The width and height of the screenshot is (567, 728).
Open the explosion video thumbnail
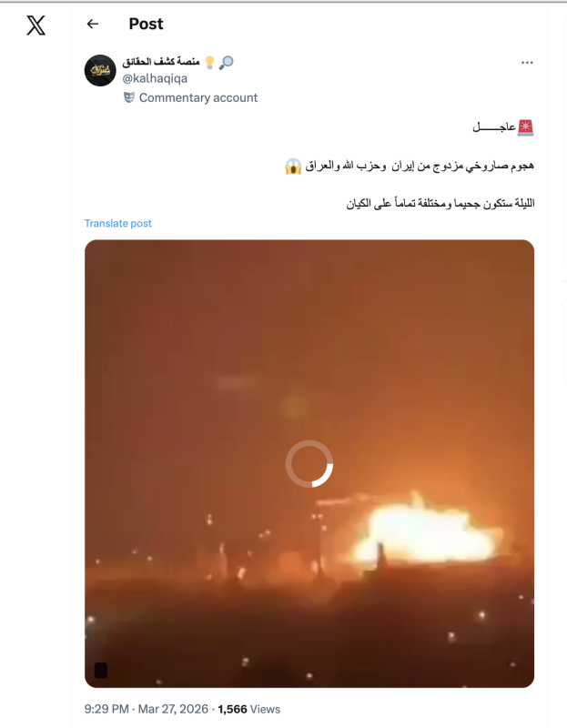[x=309, y=463]
